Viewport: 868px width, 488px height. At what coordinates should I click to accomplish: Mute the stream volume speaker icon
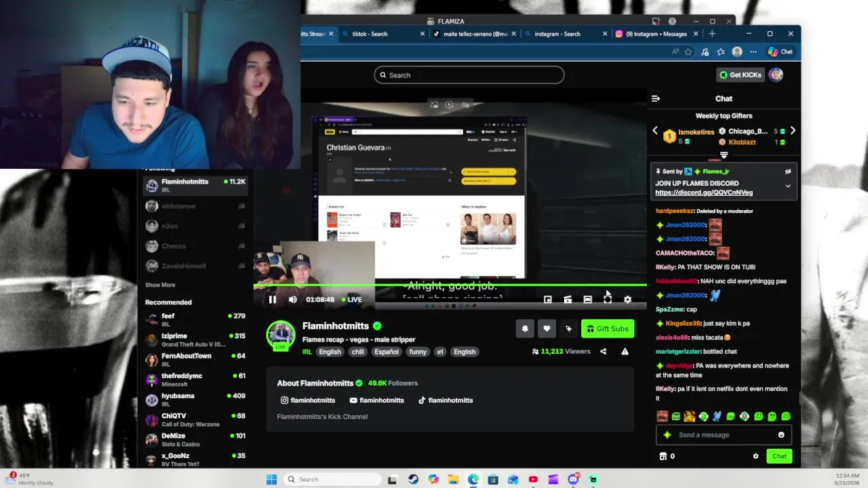293,300
